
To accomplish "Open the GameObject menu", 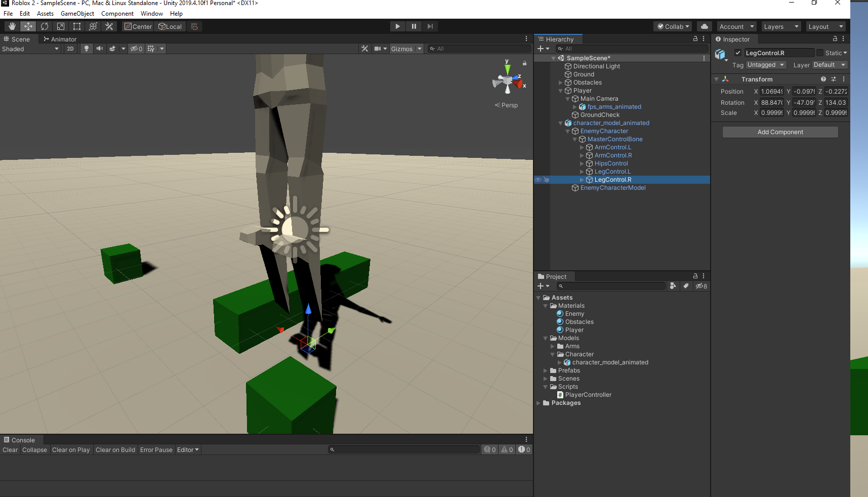I will click(x=77, y=14).
